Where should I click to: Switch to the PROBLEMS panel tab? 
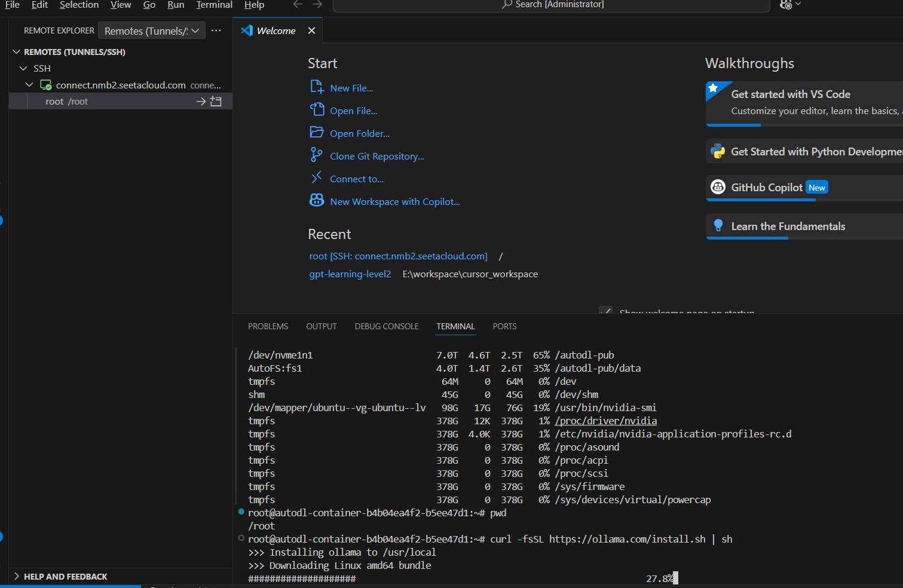268,326
